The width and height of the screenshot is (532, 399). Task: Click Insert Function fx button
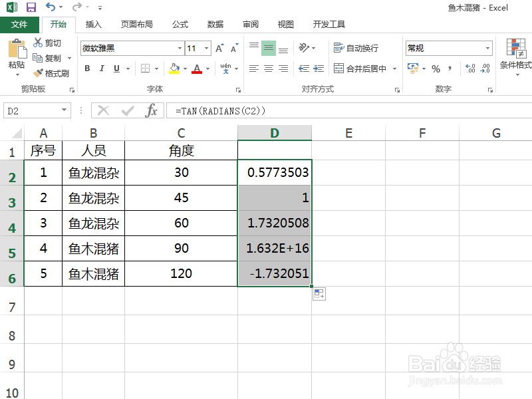tap(151, 110)
